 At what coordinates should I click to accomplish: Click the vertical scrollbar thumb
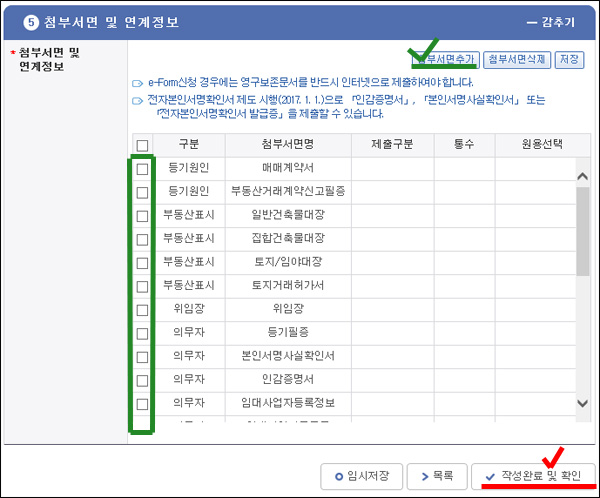582,231
